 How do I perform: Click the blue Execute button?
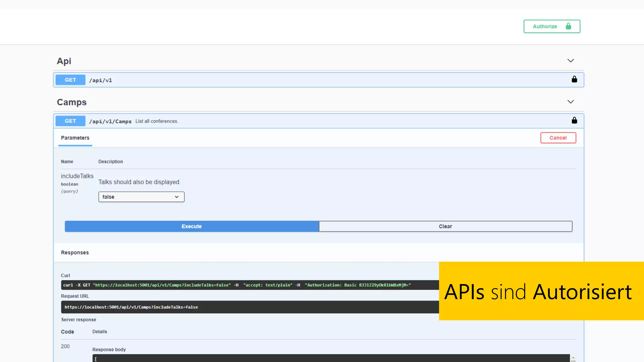tap(192, 226)
